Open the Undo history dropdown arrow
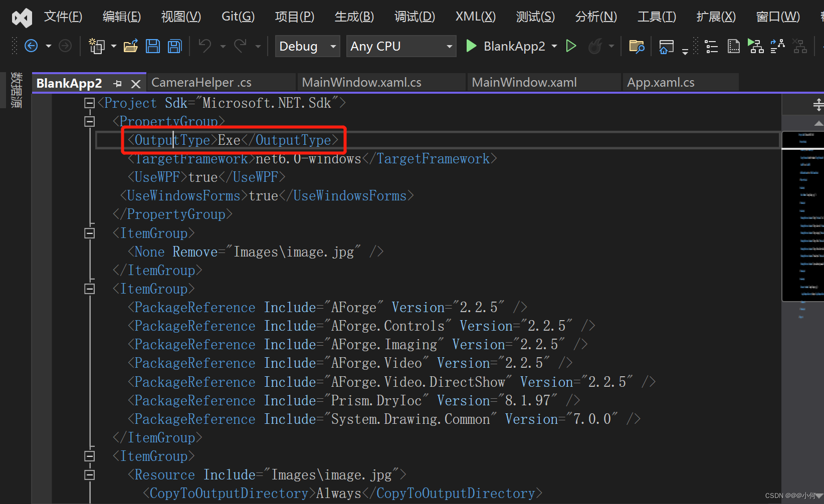The width and height of the screenshot is (824, 504). tap(223, 46)
